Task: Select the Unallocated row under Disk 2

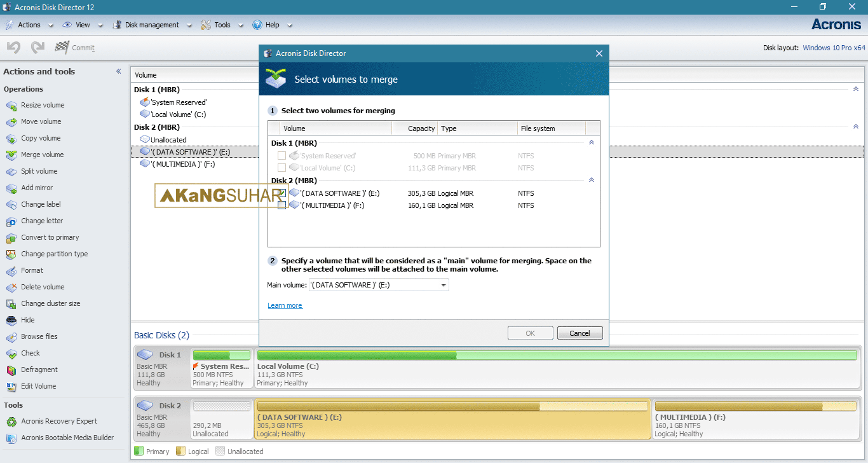Action: tap(163, 139)
